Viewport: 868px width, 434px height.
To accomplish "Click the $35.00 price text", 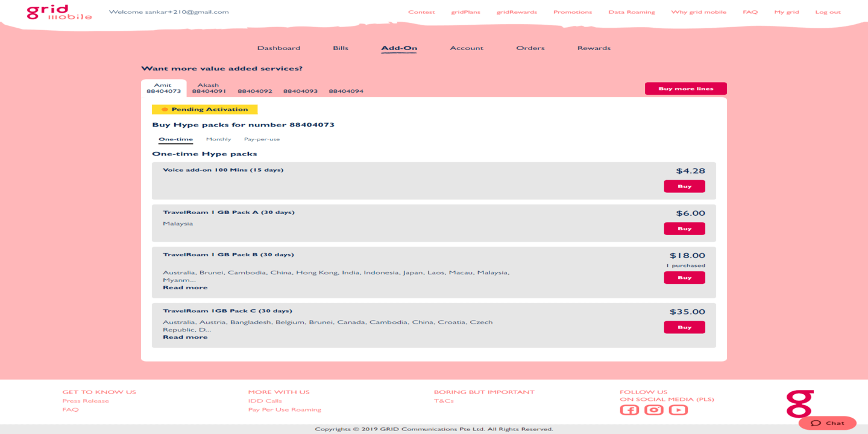I will pos(687,312).
